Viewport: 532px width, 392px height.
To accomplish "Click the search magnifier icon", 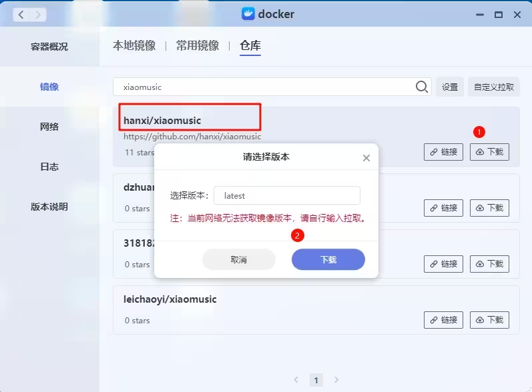I will point(421,87).
